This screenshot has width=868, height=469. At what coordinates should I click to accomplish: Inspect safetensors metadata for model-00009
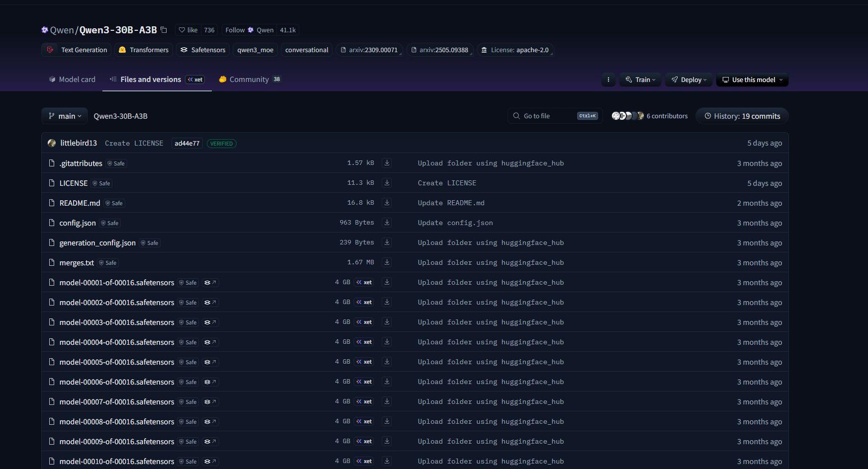click(210, 442)
